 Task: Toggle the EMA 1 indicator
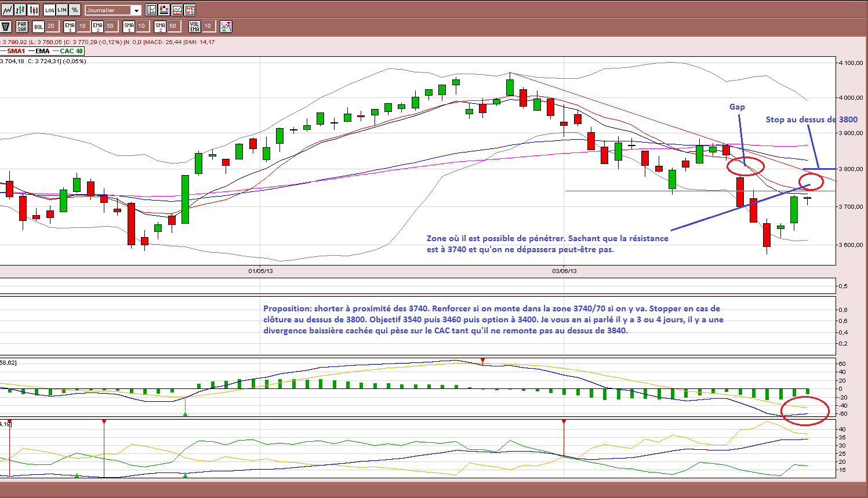click(70, 26)
